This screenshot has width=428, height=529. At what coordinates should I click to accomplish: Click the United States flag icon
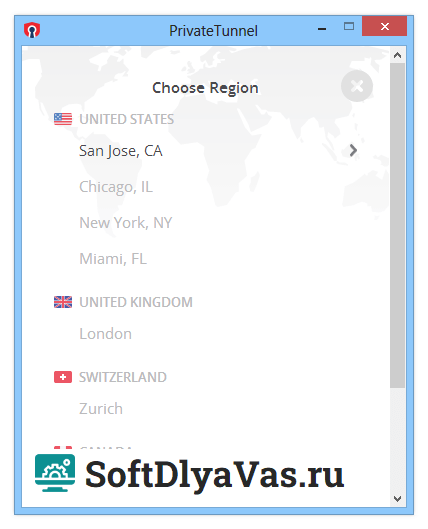pyautogui.click(x=63, y=119)
